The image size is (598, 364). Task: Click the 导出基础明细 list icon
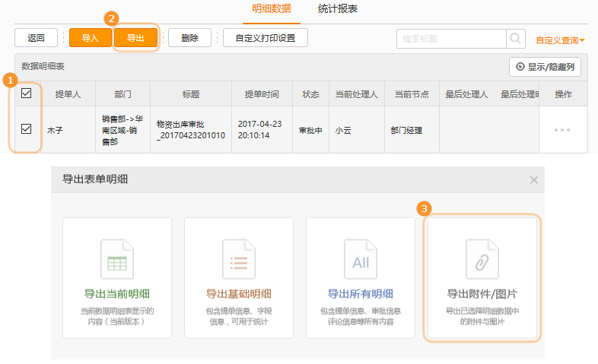click(x=238, y=260)
